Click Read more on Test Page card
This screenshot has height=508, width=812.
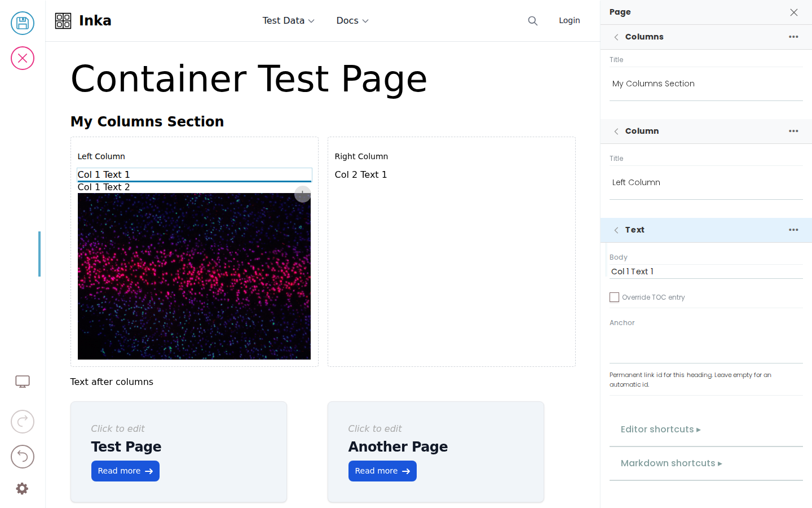(x=125, y=471)
